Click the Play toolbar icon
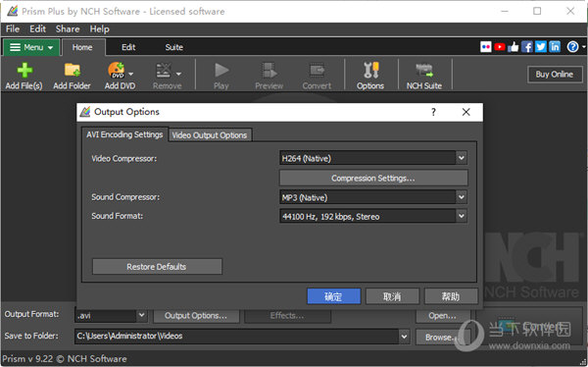The height and width of the screenshot is (367, 588). coord(221,76)
